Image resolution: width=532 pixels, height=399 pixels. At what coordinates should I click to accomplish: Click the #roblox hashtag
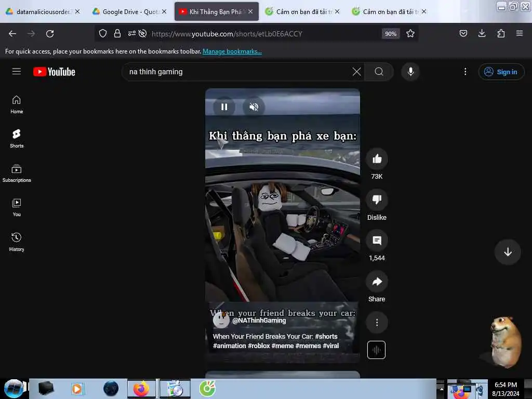coord(259,345)
